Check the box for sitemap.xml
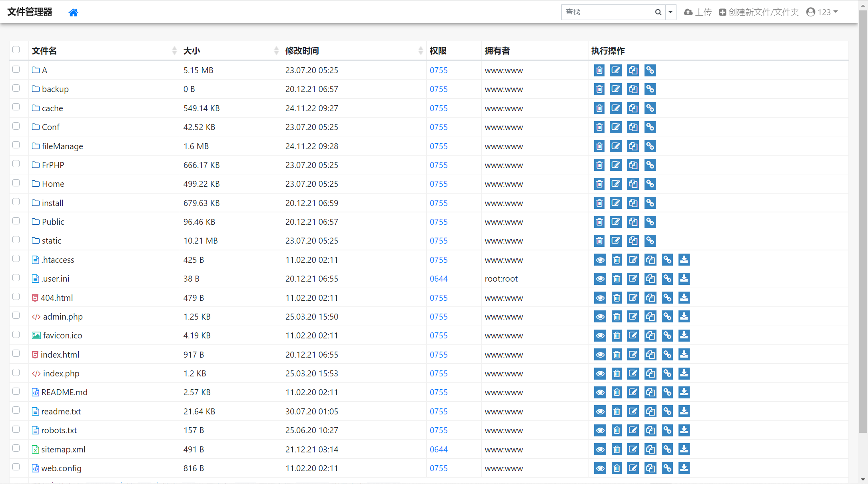This screenshot has height=484, width=868. pyautogui.click(x=16, y=448)
